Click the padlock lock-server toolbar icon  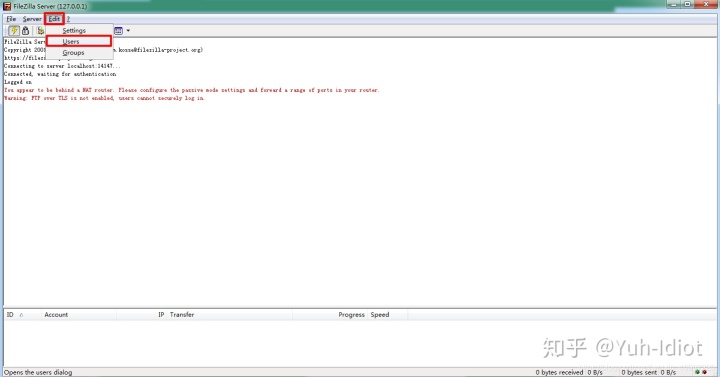(x=26, y=31)
